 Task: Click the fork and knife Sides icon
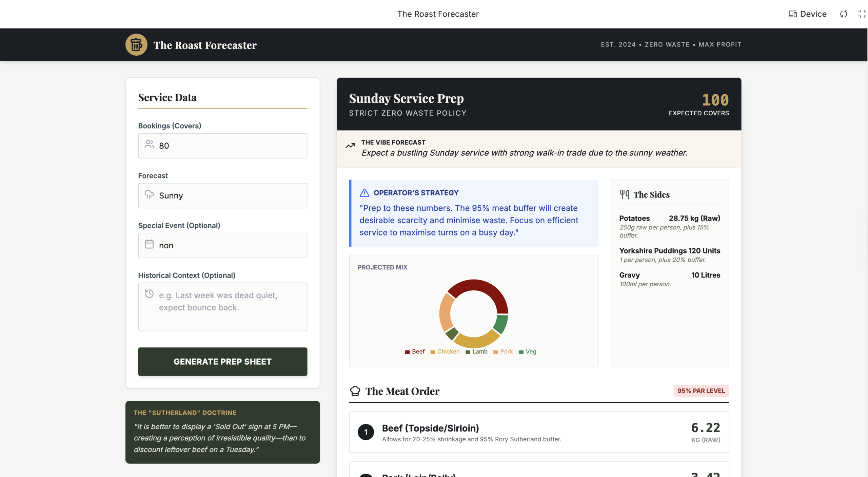[624, 194]
